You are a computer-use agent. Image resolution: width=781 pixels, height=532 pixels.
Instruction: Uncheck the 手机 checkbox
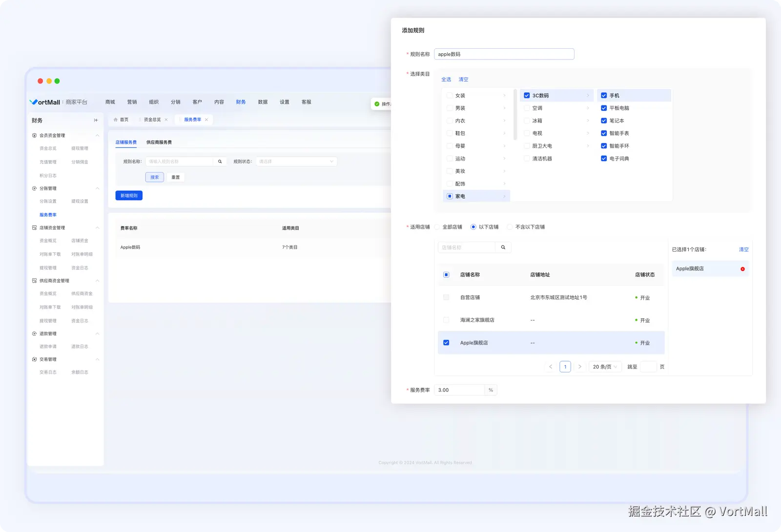604,96
